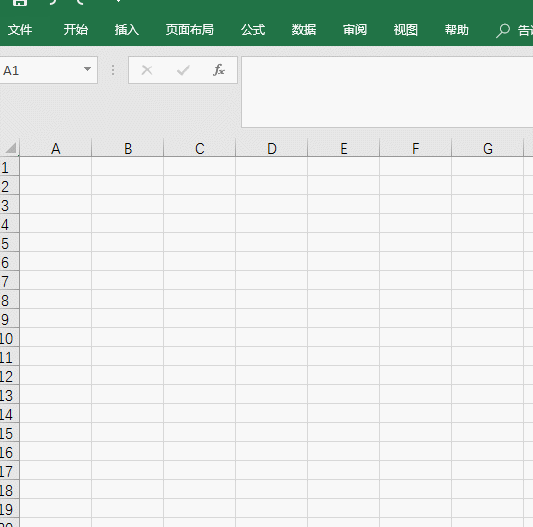Click cell G18 in the worksheet
Screen dimensions: 533x527
487,490
